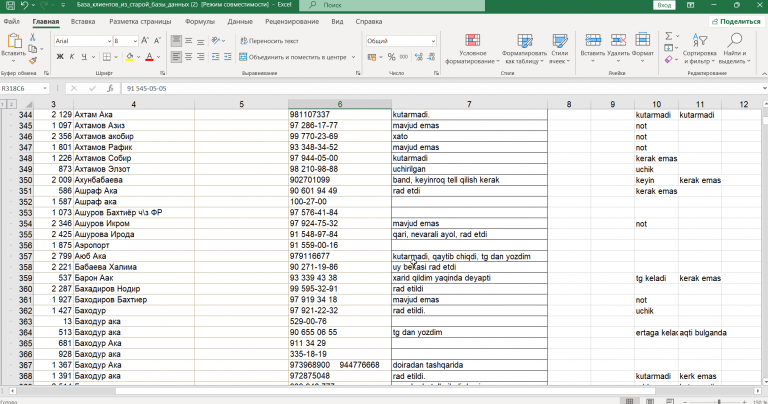Decrease decimal places icon

431,57
